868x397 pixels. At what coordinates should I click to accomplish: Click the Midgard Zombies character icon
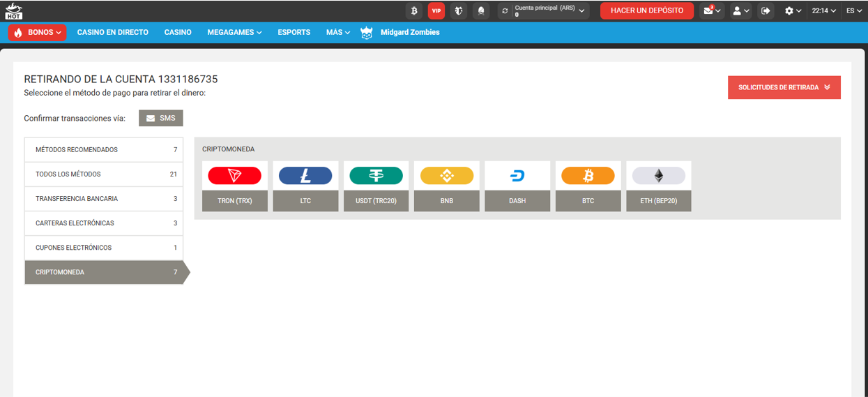click(x=367, y=32)
